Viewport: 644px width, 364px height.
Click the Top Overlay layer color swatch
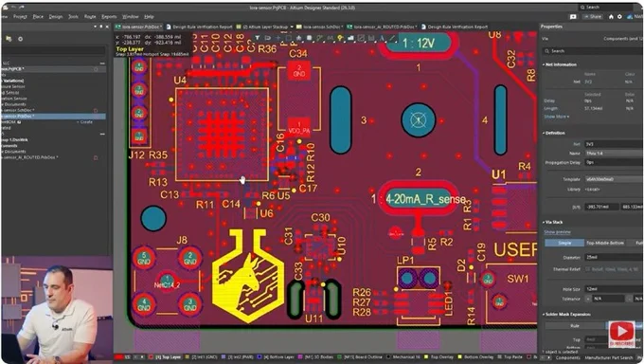(427, 357)
